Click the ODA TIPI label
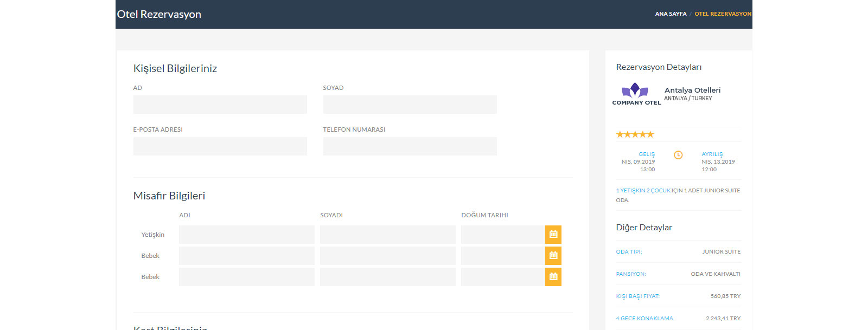The height and width of the screenshot is (330, 868). tap(629, 252)
